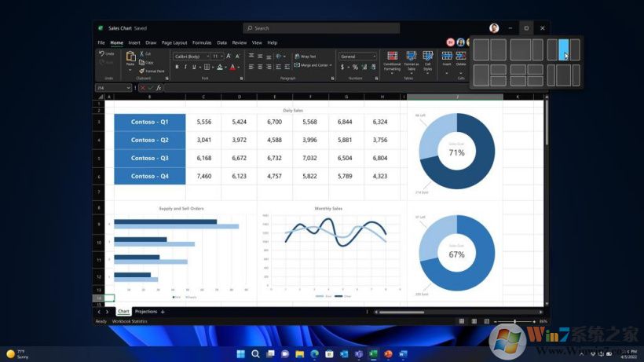Click the Paste icon in the Clipboard group
The width and height of the screenshot is (644, 362).
point(130,58)
